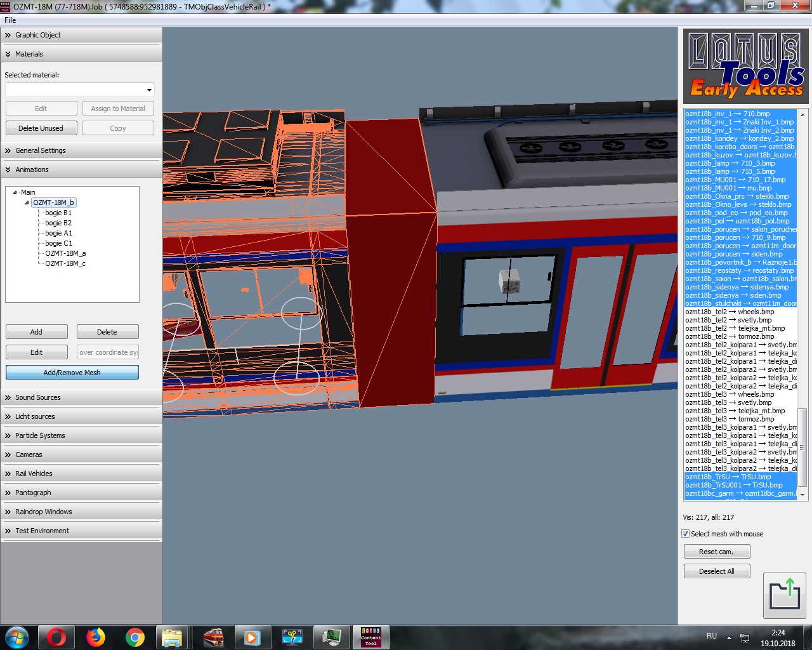Open Google Chrome from the taskbar
812x650 pixels.
point(134,637)
